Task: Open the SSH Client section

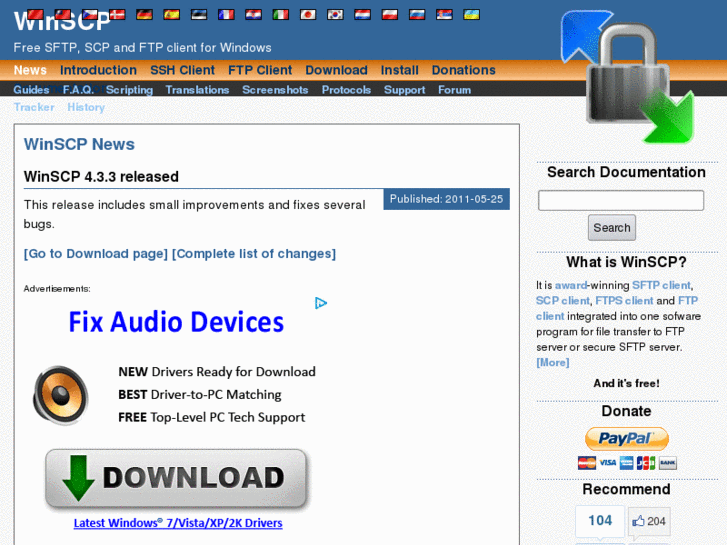Action: 183,70
